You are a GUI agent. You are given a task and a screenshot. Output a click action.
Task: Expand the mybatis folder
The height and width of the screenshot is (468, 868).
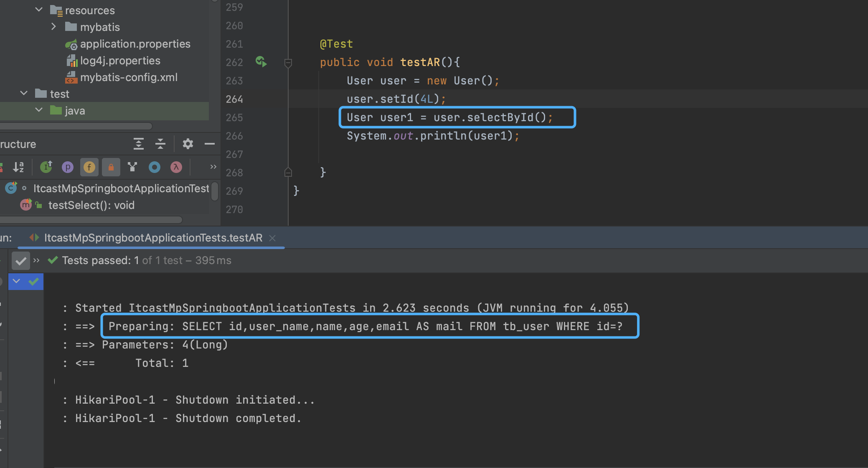click(x=53, y=27)
